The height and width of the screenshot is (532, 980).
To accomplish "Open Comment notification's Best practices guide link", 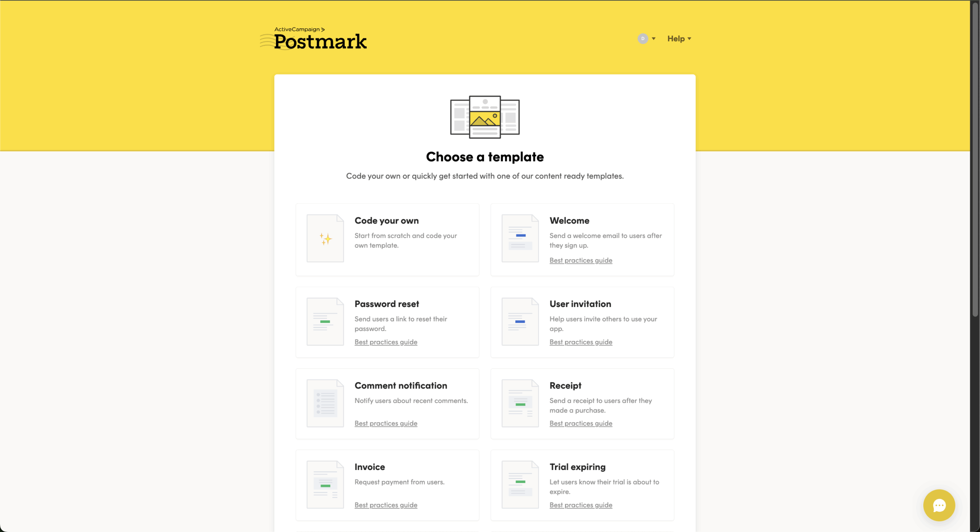I will [386, 423].
